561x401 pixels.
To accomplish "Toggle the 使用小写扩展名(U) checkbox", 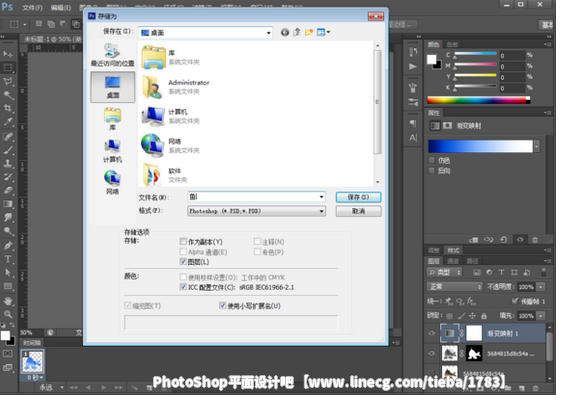I will tap(223, 305).
